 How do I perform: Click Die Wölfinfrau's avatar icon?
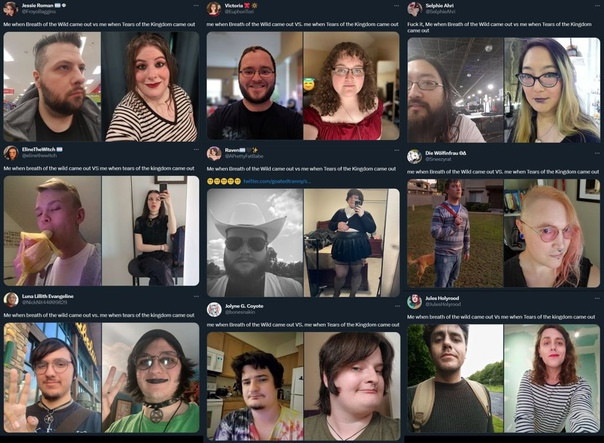[414, 156]
